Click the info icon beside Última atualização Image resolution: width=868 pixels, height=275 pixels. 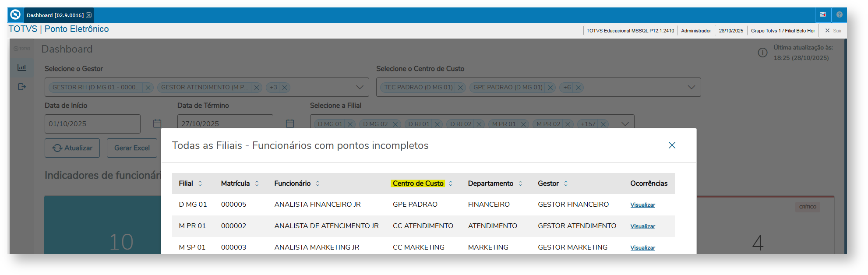click(x=762, y=53)
